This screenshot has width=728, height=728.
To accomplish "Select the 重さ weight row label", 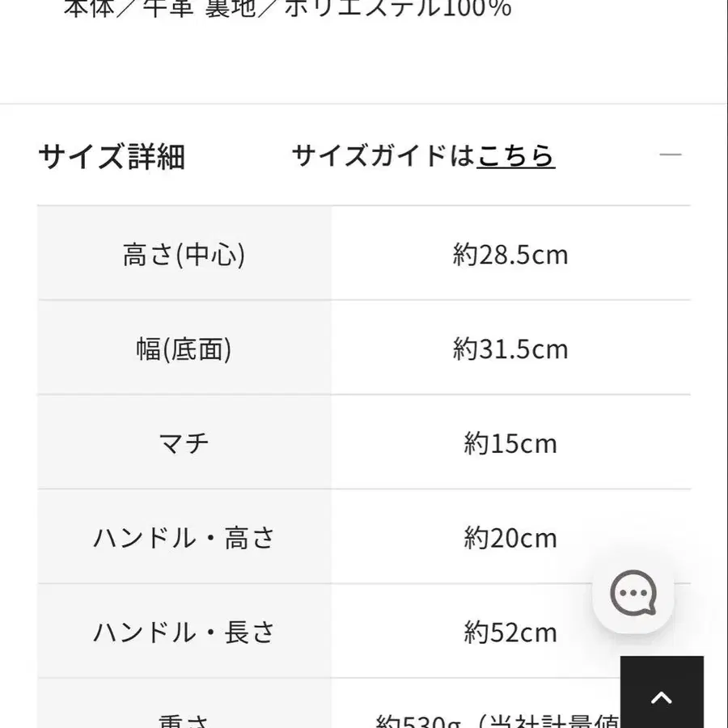I will tap(184, 720).
